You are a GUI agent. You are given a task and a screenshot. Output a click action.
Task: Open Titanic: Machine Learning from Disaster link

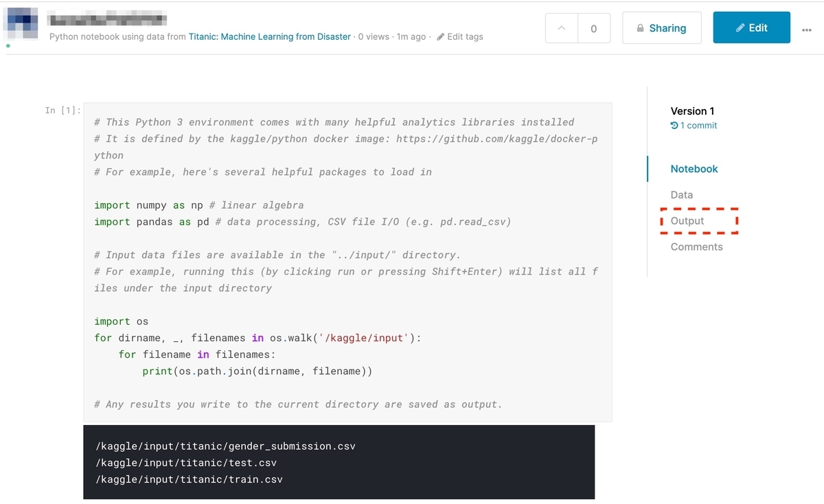pyautogui.click(x=270, y=36)
